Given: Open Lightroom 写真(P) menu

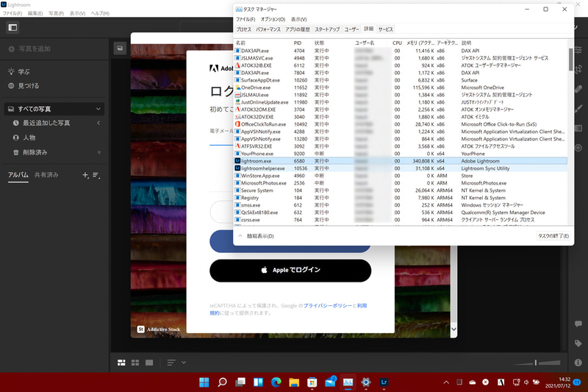Looking at the screenshot, I should pos(56,13).
